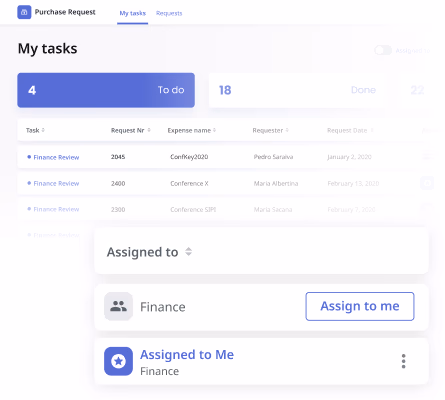Open the three-dot menu for Assigned to Me
Screen dimensions: 445x400
(x=403, y=361)
